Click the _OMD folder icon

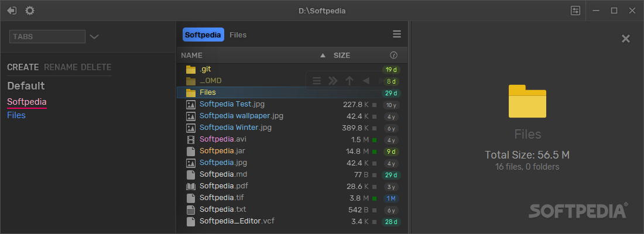click(191, 81)
